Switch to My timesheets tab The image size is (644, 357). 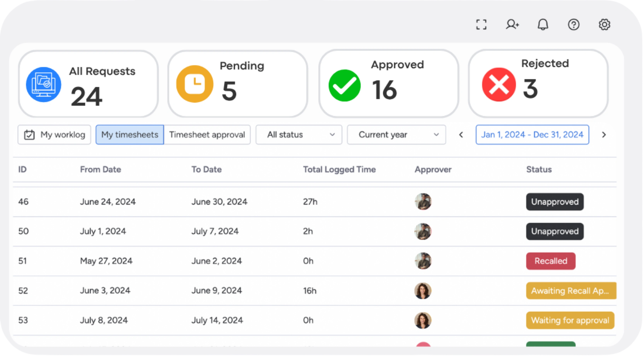coord(130,135)
